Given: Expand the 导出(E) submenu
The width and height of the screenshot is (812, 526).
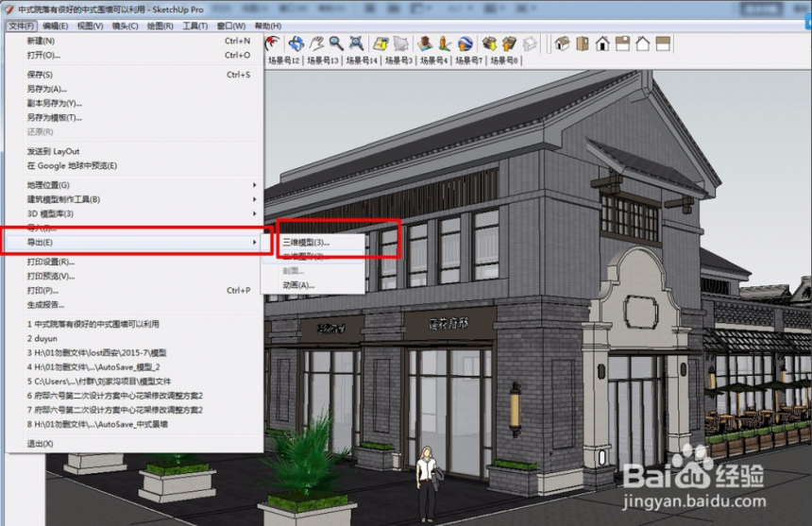Looking at the screenshot, I should [134, 243].
